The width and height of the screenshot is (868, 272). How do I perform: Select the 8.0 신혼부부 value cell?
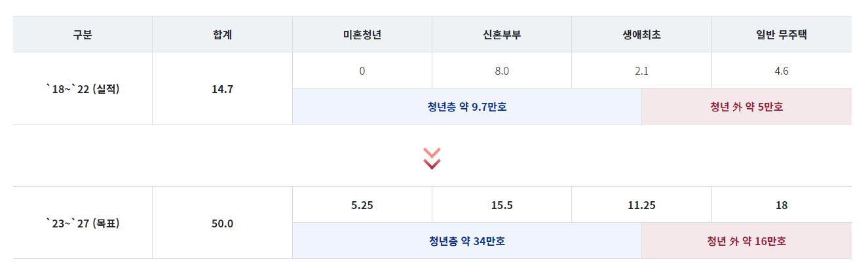pos(502,71)
